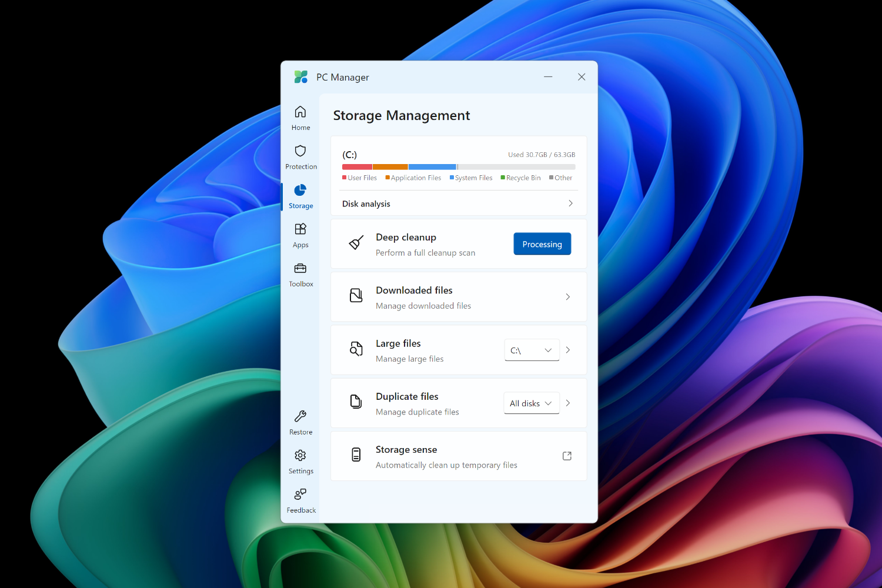Click the Deep cleanup broom icon

point(356,243)
